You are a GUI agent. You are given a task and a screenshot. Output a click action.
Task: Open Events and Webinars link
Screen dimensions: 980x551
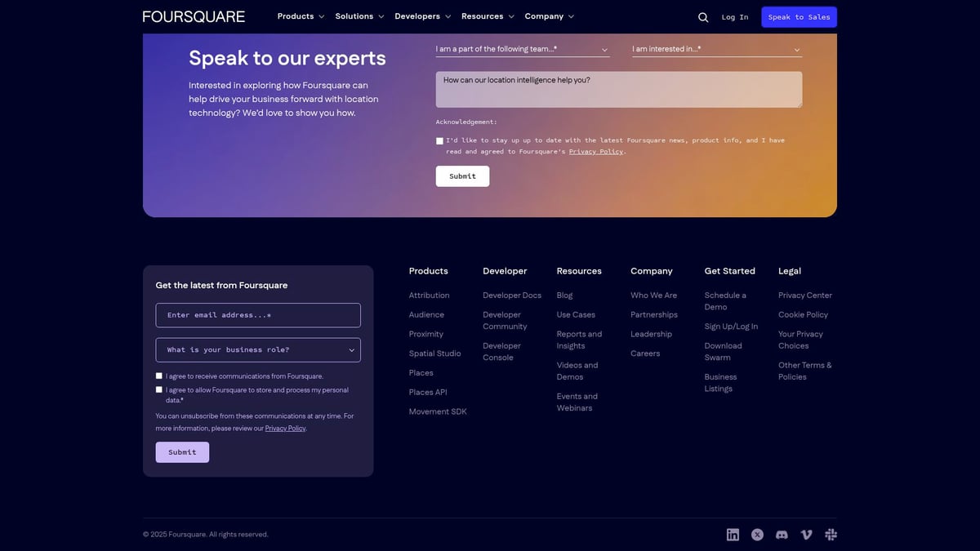tap(577, 402)
